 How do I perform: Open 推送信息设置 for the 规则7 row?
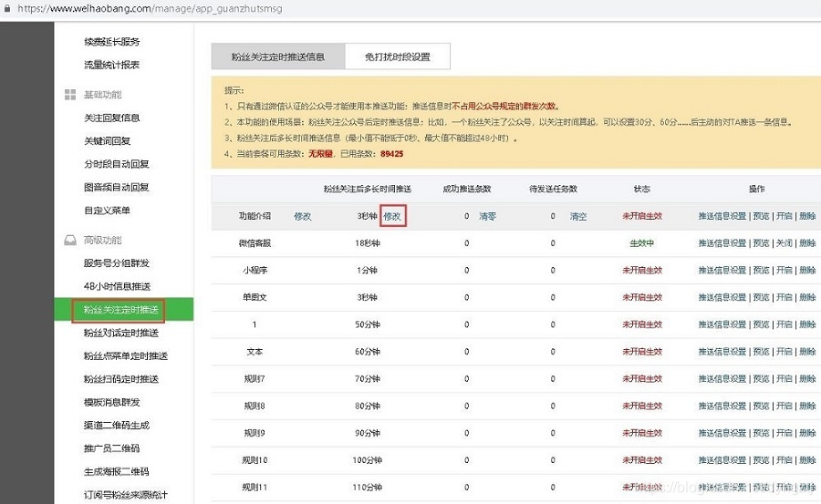click(x=722, y=378)
